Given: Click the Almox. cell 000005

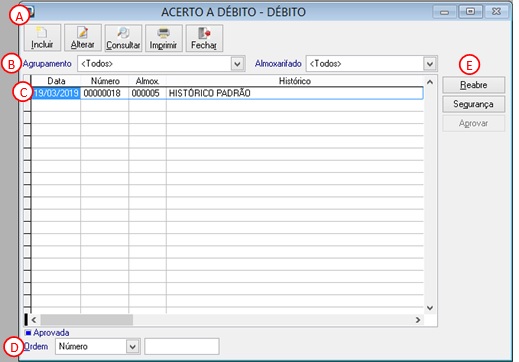Looking at the screenshot, I should click(x=147, y=93).
